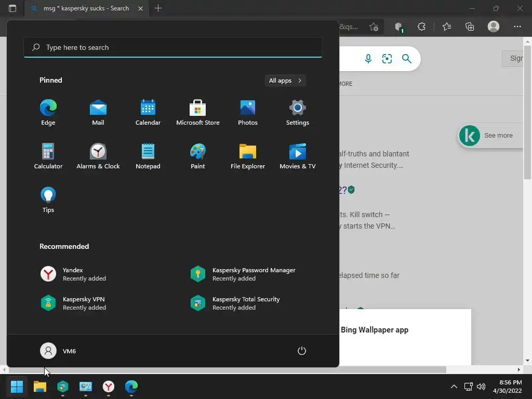Switch to Edge on the taskbar
The height and width of the screenshot is (399, 532).
(x=131, y=387)
